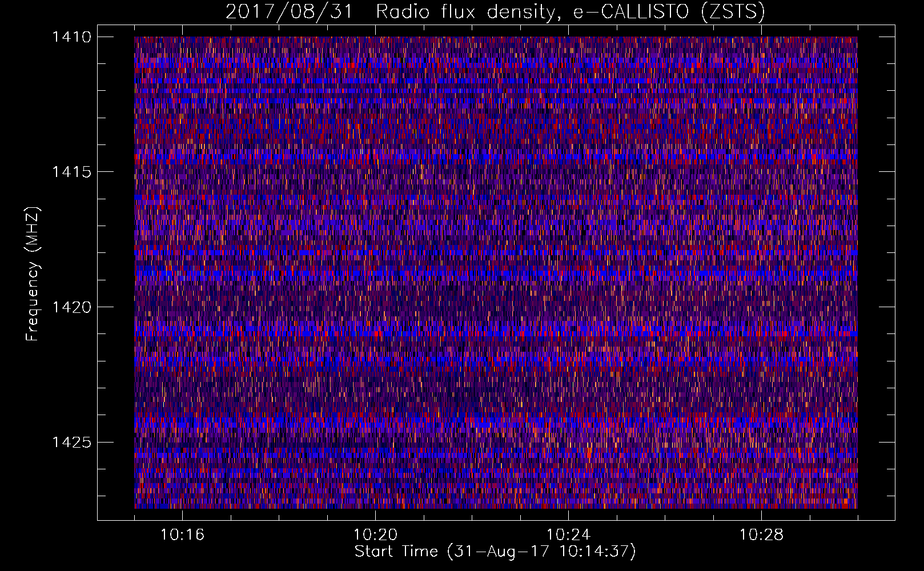Click the 10:24 time tick label

568,535
